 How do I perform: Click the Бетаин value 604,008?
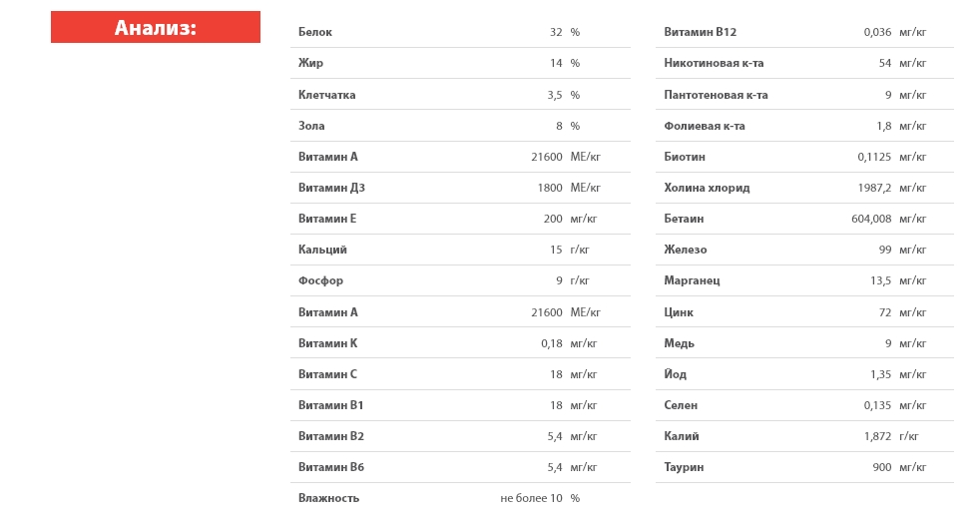[x=871, y=219]
